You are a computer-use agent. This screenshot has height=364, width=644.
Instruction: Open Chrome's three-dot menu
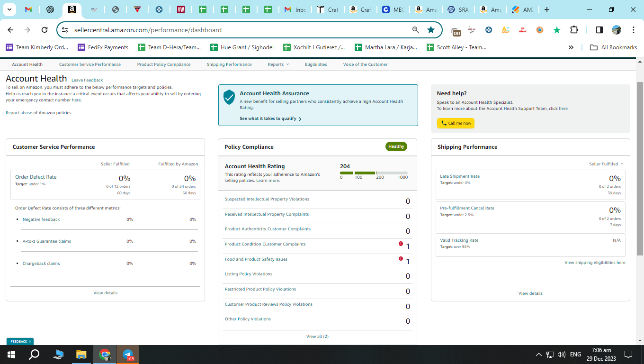633,30
